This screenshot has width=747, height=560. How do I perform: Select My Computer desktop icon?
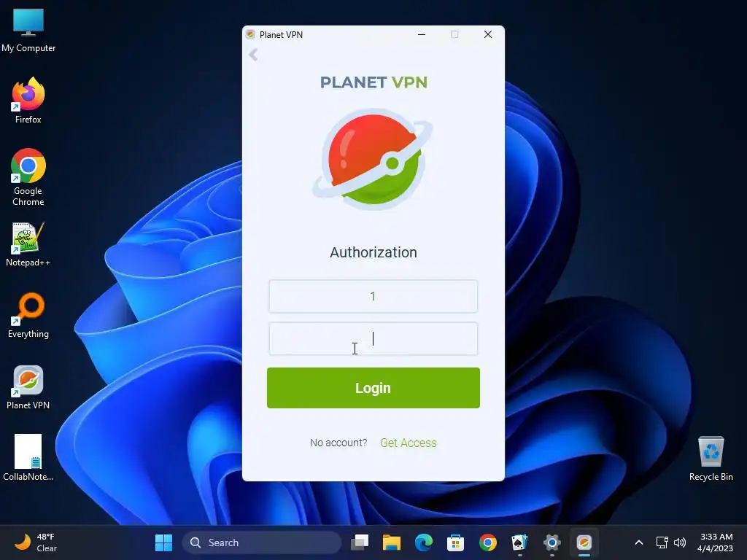pyautogui.click(x=28, y=31)
